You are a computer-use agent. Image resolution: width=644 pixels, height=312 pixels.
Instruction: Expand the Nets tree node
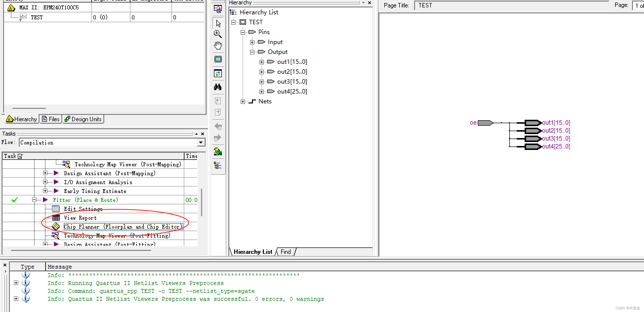click(243, 101)
